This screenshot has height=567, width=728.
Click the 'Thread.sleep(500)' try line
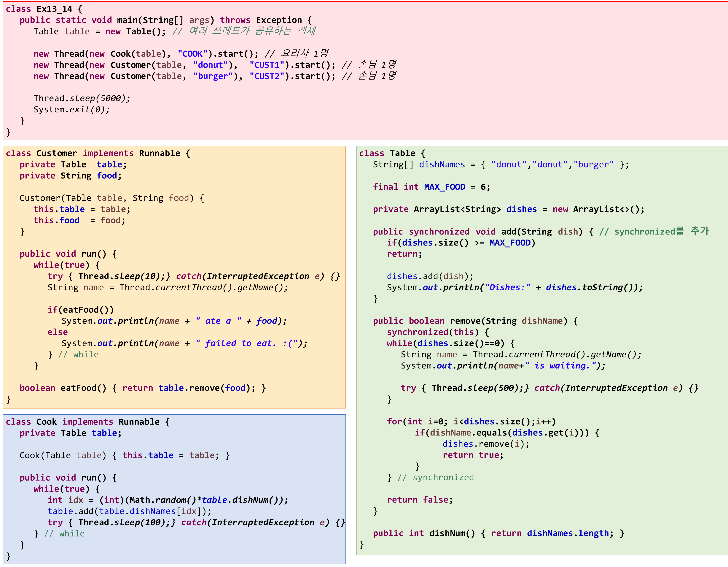[x=550, y=388]
